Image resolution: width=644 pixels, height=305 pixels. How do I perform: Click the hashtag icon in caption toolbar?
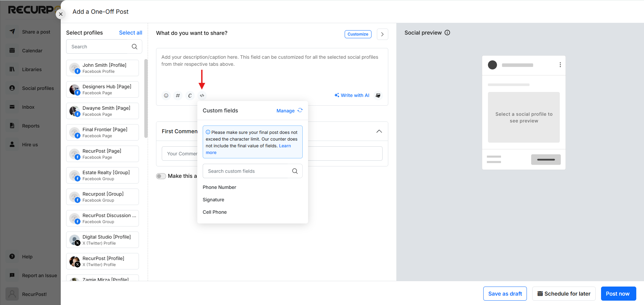pyautogui.click(x=178, y=96)
